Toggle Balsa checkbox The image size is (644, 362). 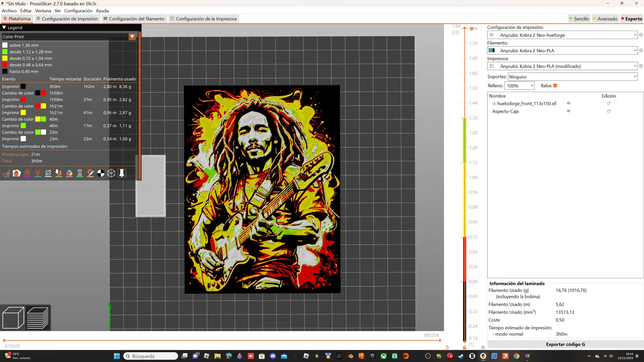555,86
